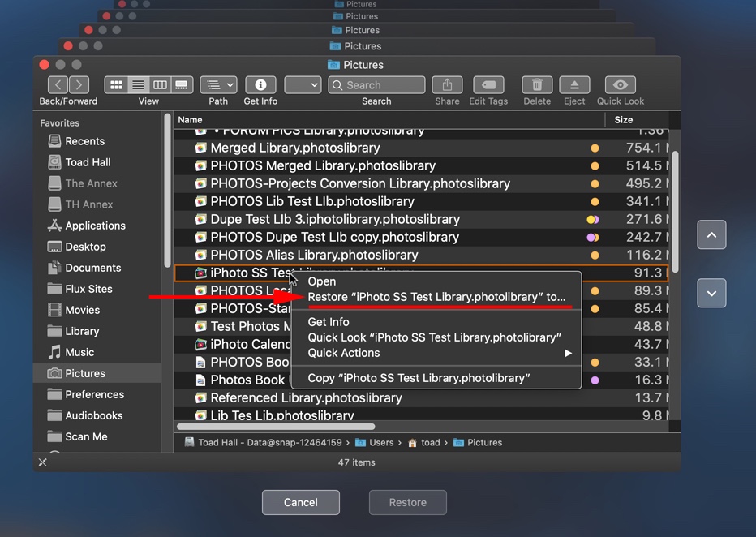
Task: Expand Quick Actions submenu
Action: 436,353
